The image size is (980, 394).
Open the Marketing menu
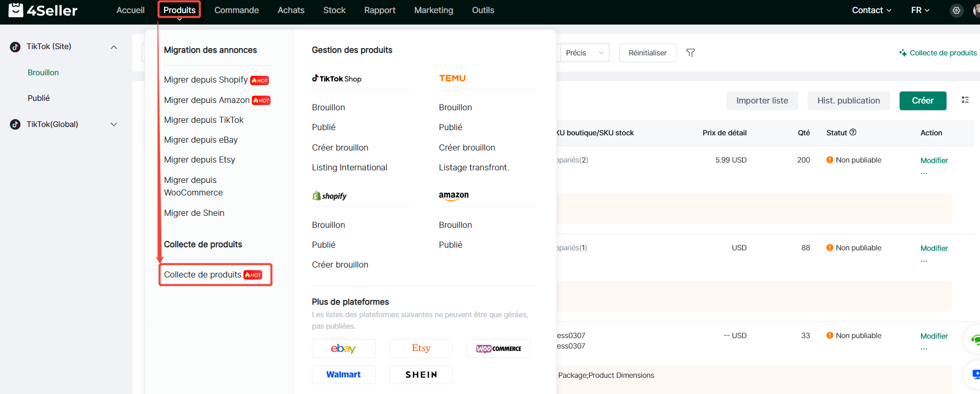pos(434,10)
